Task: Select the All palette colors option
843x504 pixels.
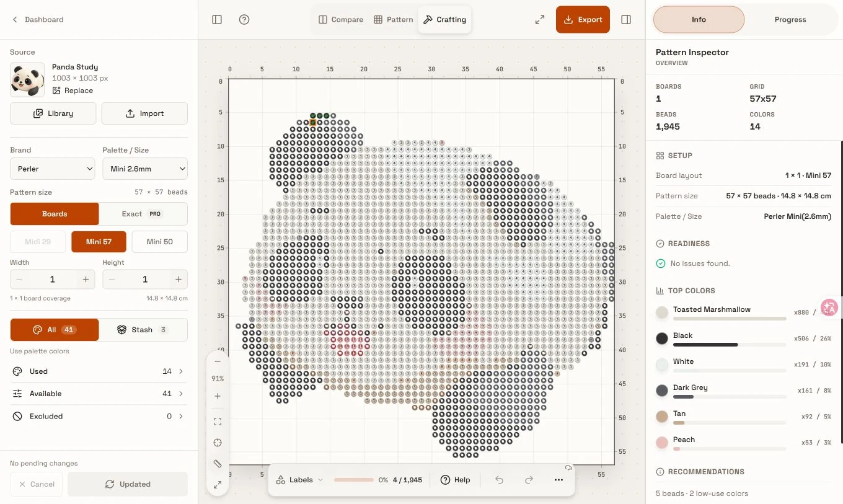Action: [55, 330]
